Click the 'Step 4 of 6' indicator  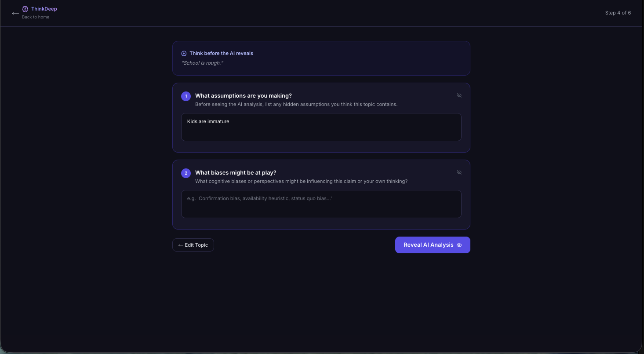pos(618,13)
